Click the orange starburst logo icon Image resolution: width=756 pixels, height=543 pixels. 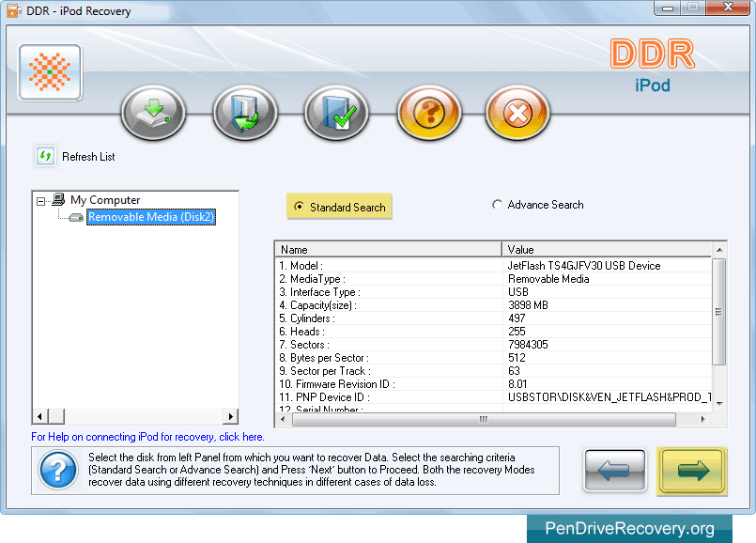50,72
